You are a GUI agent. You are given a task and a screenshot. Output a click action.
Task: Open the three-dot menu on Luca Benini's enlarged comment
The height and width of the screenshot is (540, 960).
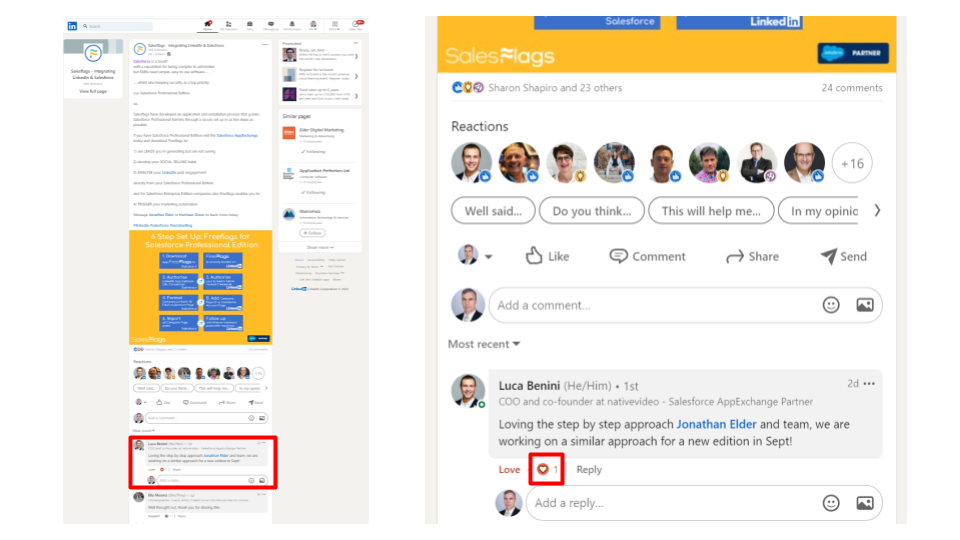[x=869, y=384]
